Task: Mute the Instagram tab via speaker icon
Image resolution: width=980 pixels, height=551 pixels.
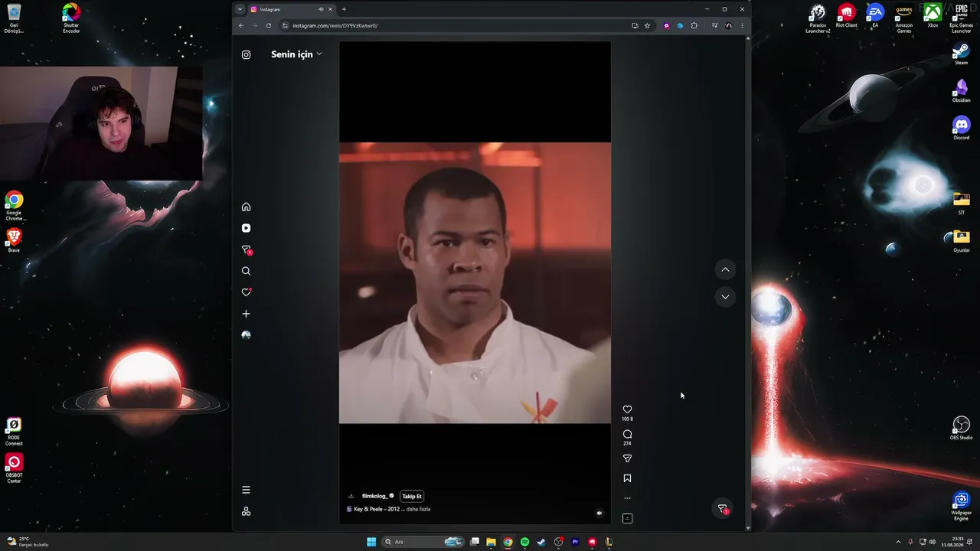Action: click(x=321, y=9)
